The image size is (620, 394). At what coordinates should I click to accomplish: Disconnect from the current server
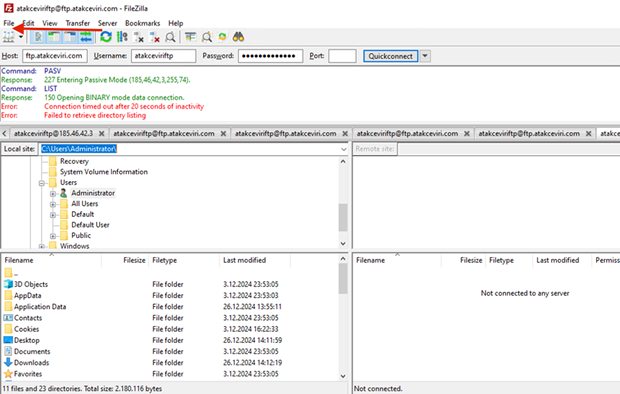155,37
